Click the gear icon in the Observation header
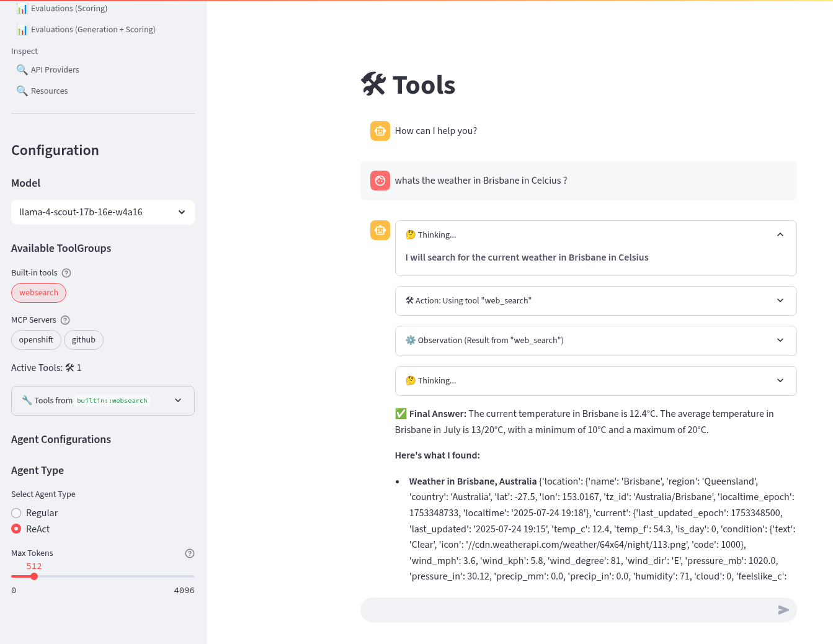 tap(411, 341)
